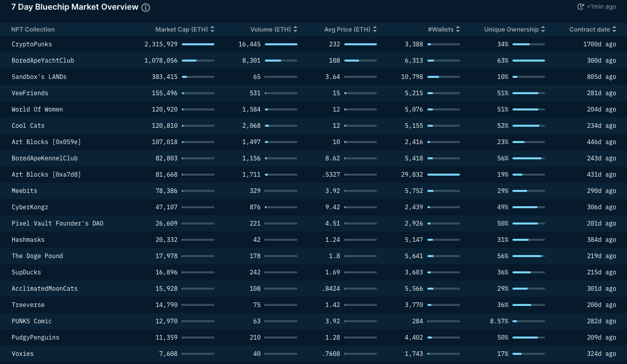Click PudgyPenguins volume 210
627x364 pixels.
pos(255,338)
